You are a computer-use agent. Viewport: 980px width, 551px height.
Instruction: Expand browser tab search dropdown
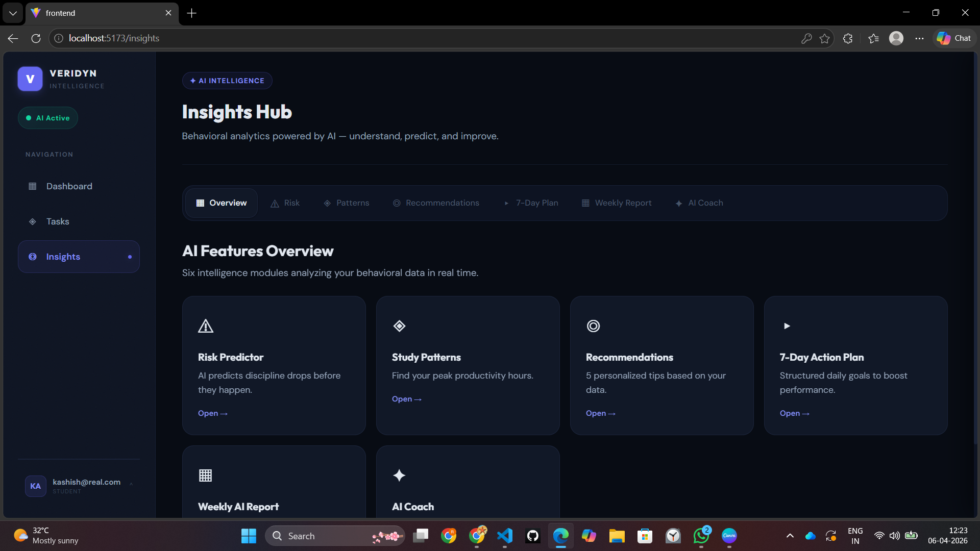13,13
